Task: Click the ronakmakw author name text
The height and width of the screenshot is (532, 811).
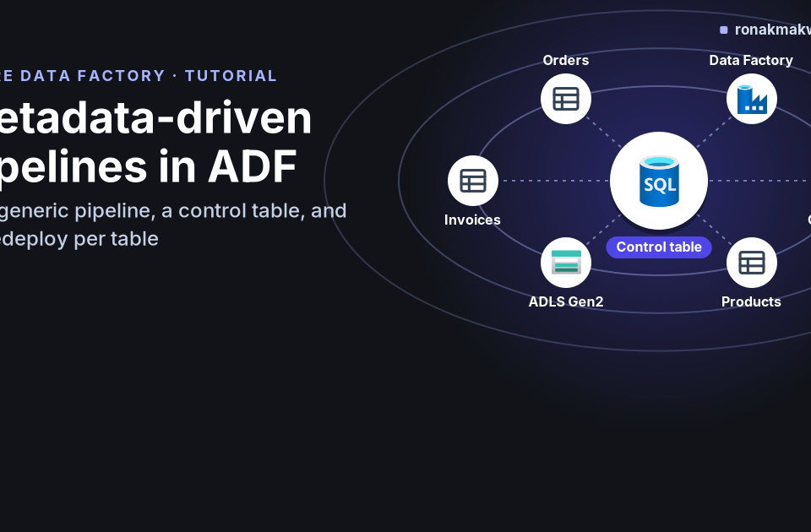Action: (773, 30)
